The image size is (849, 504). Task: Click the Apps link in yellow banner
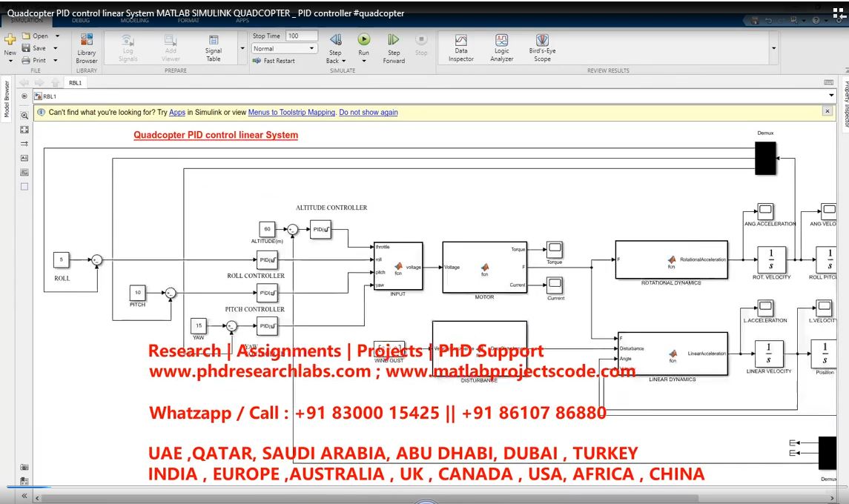tap(177, 112)
